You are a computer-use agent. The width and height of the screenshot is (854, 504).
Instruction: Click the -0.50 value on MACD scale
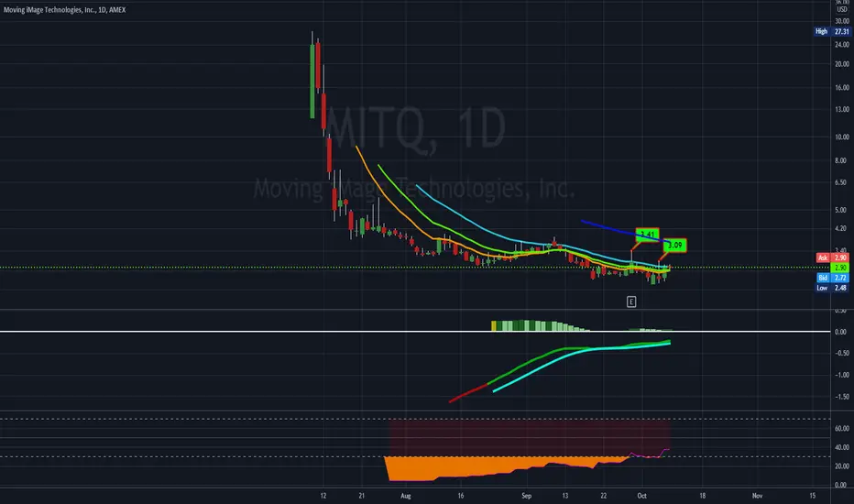pyautogui.click(x=842, y=353)
